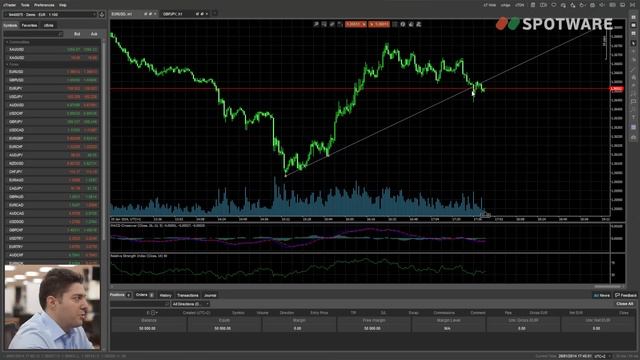The image size is (640, 360).
Task: Select GBPUSD in the symbol list
Action: [52, 80]
